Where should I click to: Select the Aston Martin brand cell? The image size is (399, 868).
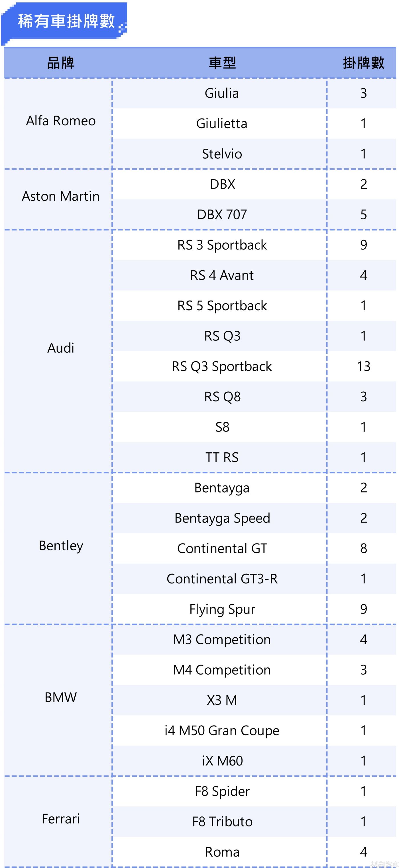pos(61,197)
